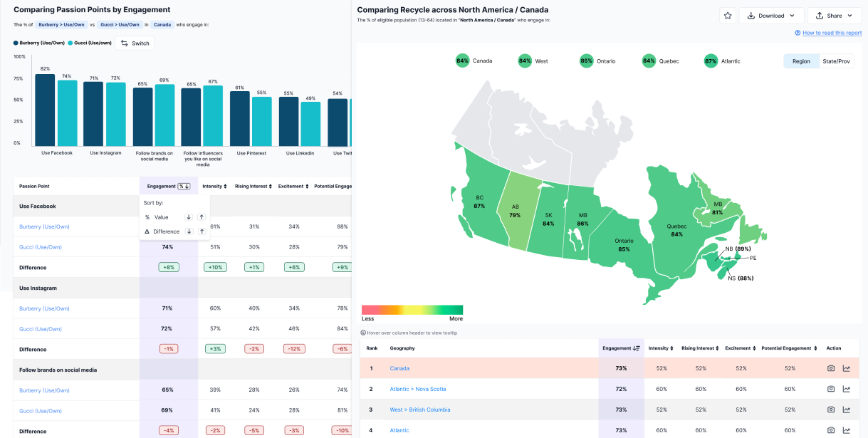
Task: Click the Gucci bar for Use Instagram
Action: (116, 115)
